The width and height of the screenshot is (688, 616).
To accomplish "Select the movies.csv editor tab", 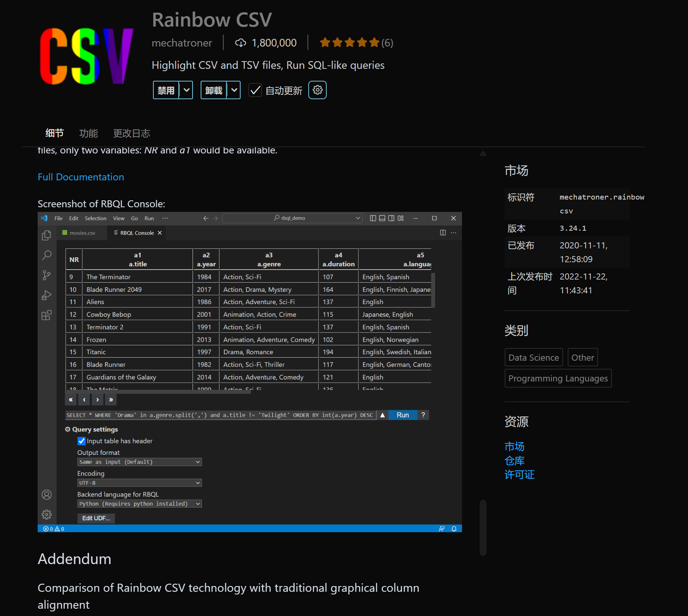I will [x=82, y=233].
